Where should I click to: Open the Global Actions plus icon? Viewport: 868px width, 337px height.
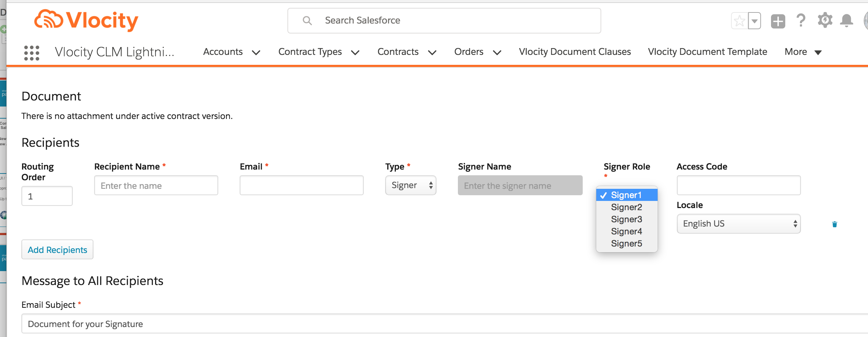pyautogui.click(x=778, y=21)
